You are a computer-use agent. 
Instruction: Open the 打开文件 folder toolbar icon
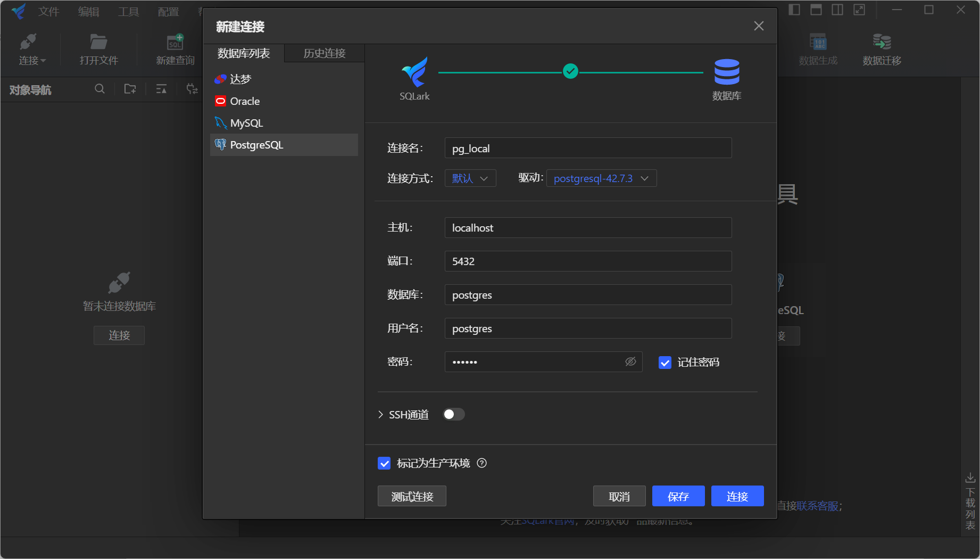click(x=98, y=42)
